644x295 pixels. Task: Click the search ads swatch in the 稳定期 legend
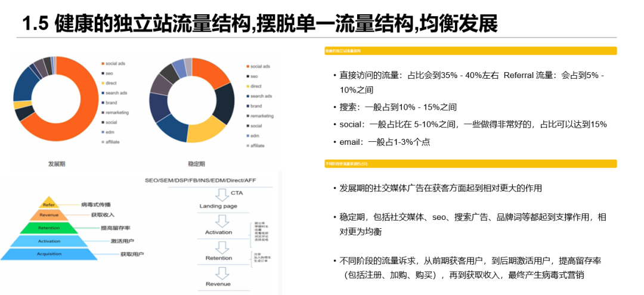click(247, 96)
